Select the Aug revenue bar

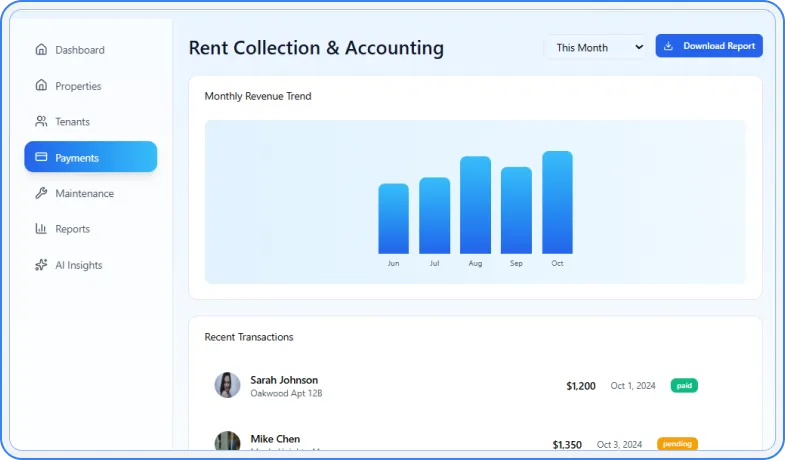pos(475,205)
